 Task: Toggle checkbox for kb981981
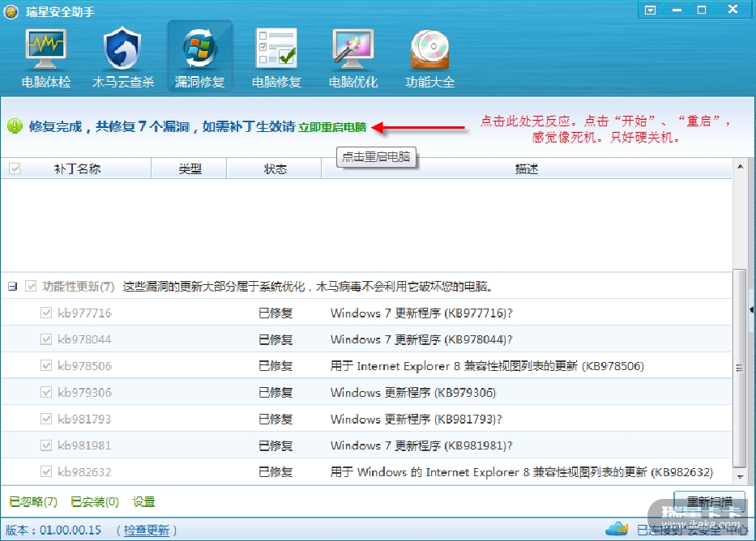46,445
